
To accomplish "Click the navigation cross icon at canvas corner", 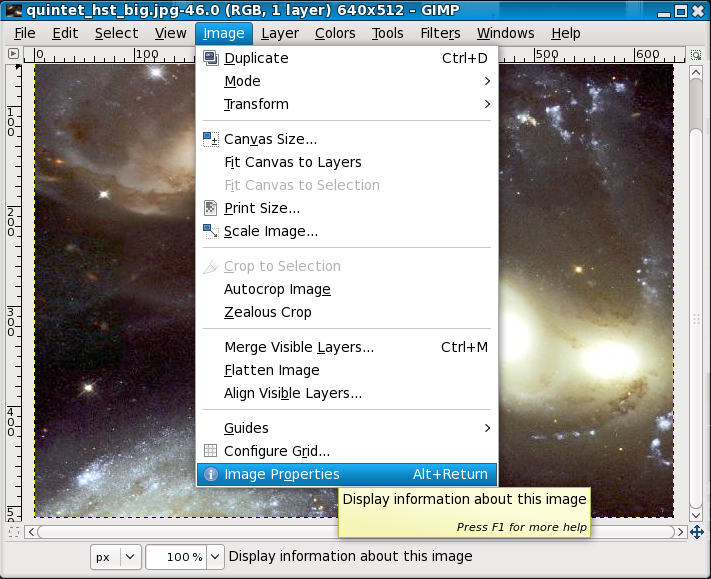I will [x=697, y=532].
